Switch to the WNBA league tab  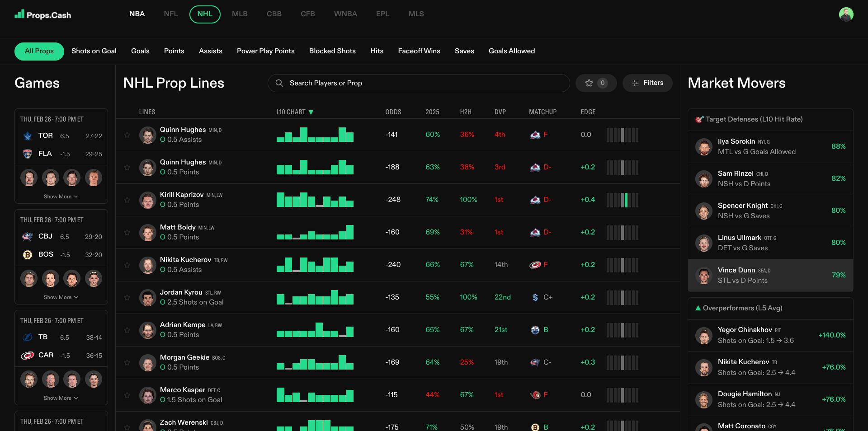(x=345, y=14)
